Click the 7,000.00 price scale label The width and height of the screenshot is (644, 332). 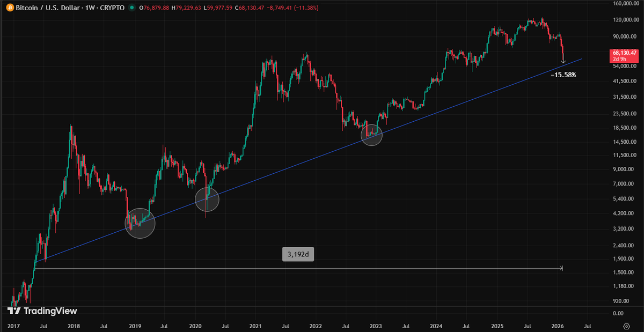tap(622, 184)
